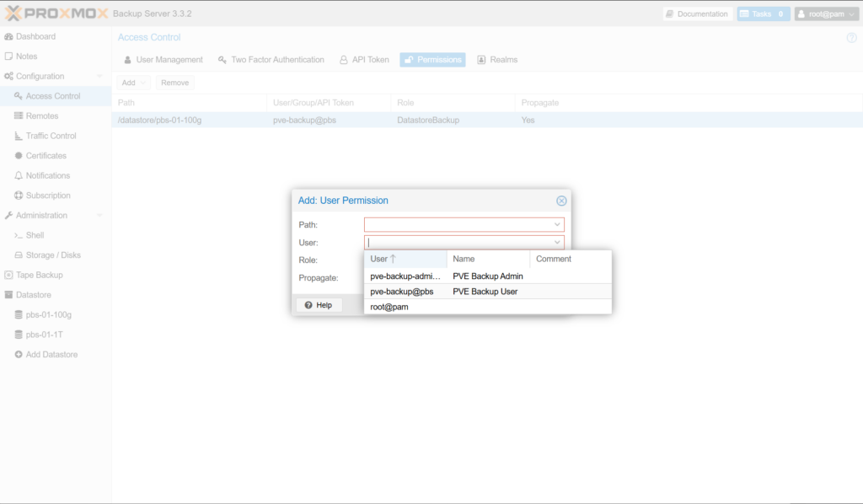Click the Add Datastore plus icon
Viewport: 863px width, 504px height.
click(19, 355)
